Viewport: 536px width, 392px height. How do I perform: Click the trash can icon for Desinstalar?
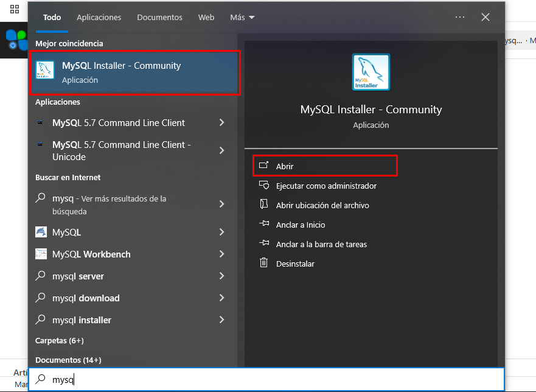[x=264, y=263]
